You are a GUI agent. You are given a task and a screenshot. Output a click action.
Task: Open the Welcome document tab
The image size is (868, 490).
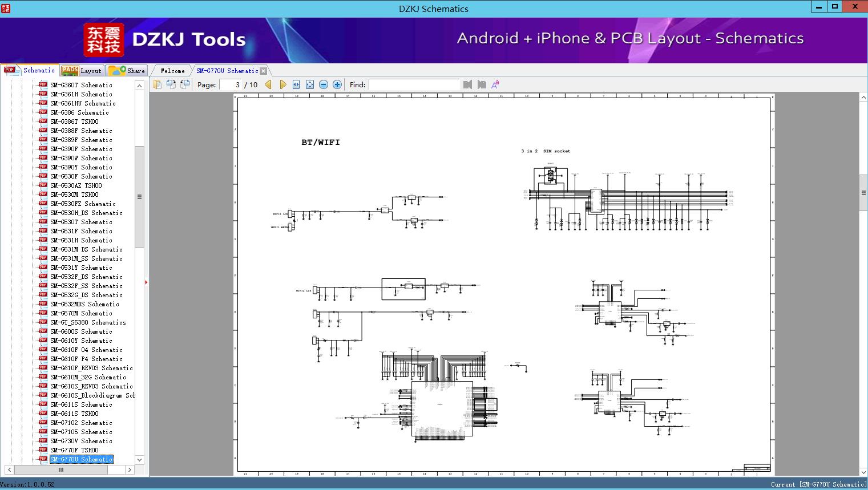click(x=172, y=71)
